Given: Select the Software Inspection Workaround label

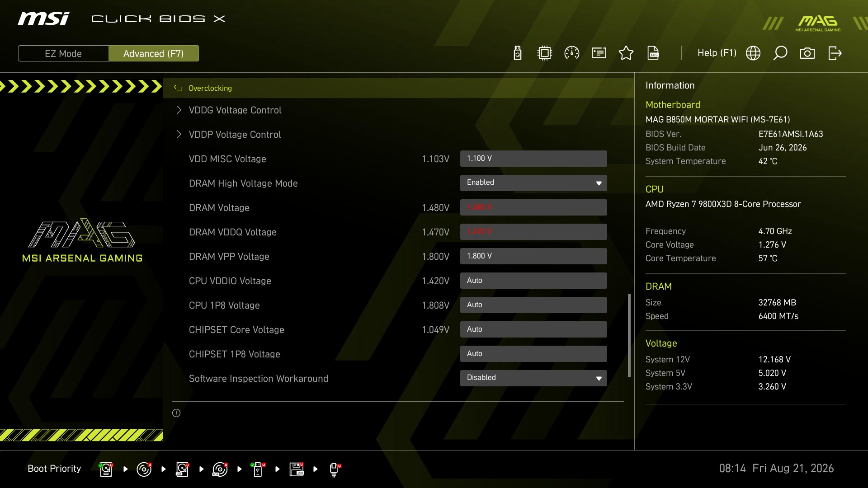Looking at the screenshot, I should [259, 379].
